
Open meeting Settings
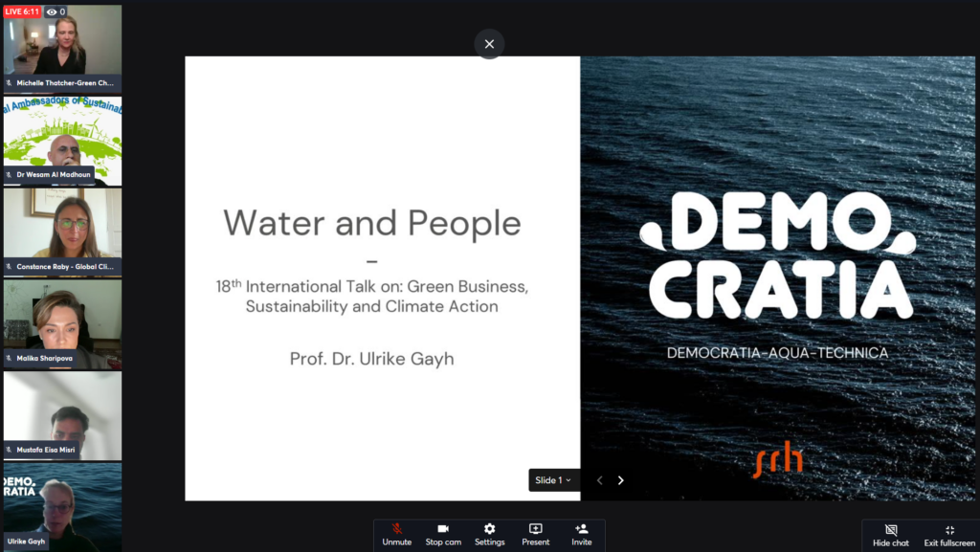pyautogui.click(x=489, y=535)
